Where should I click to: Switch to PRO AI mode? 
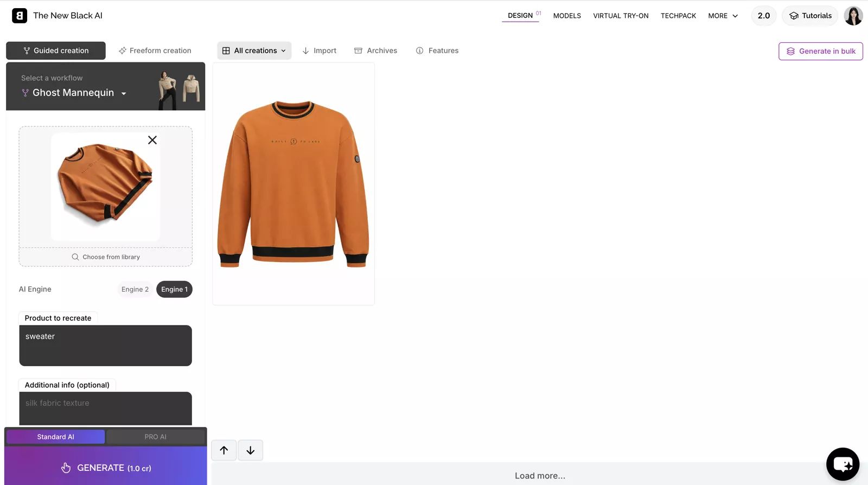click(x=156, y=437)
